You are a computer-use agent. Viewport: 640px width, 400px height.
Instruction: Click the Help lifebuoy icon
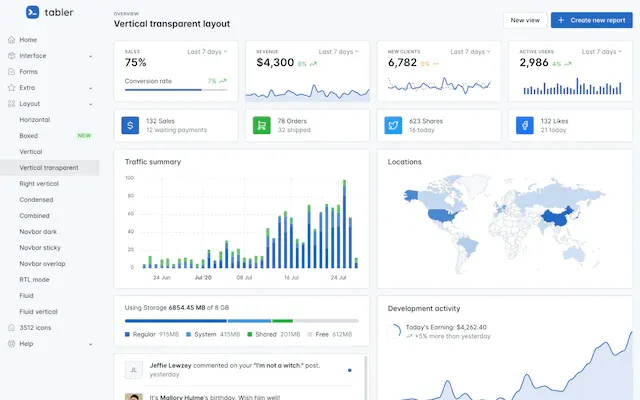pos(11,344)
